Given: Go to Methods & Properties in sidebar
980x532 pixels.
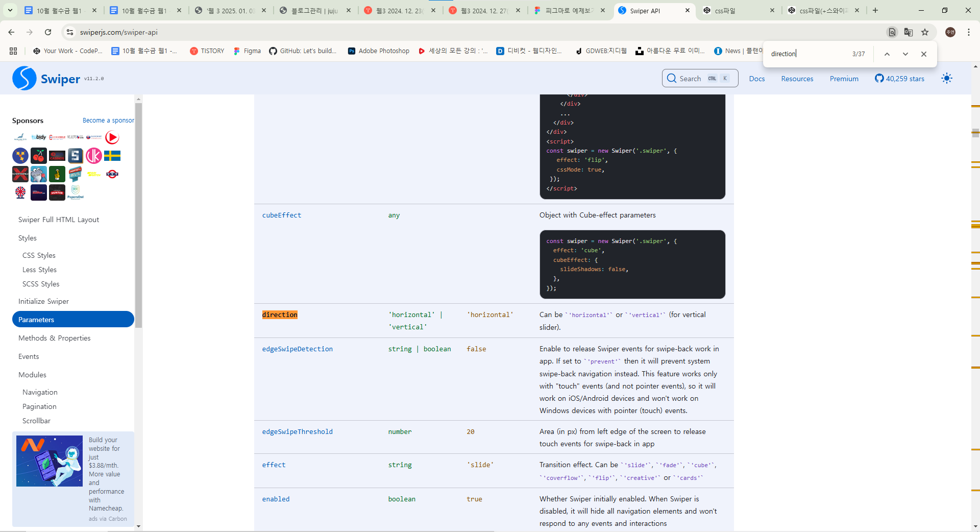Looking at the screenshot, I should [54, 338].
